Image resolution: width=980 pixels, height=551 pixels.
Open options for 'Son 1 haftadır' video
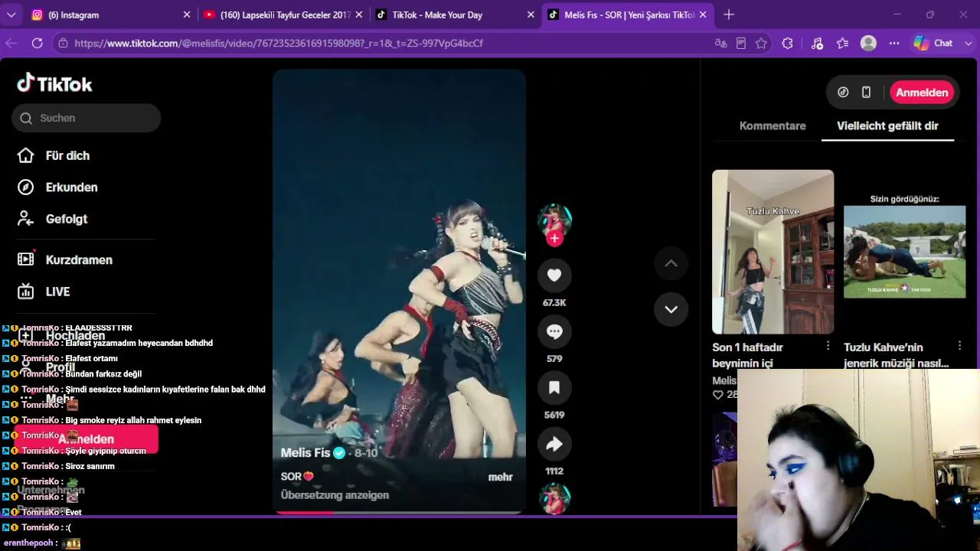(x=828, y=346)
